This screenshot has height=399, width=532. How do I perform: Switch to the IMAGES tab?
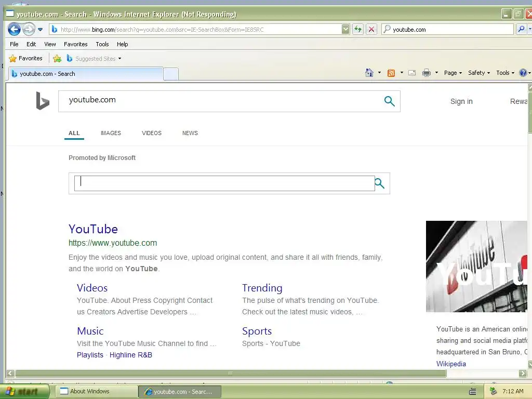[x=111, y=133]
